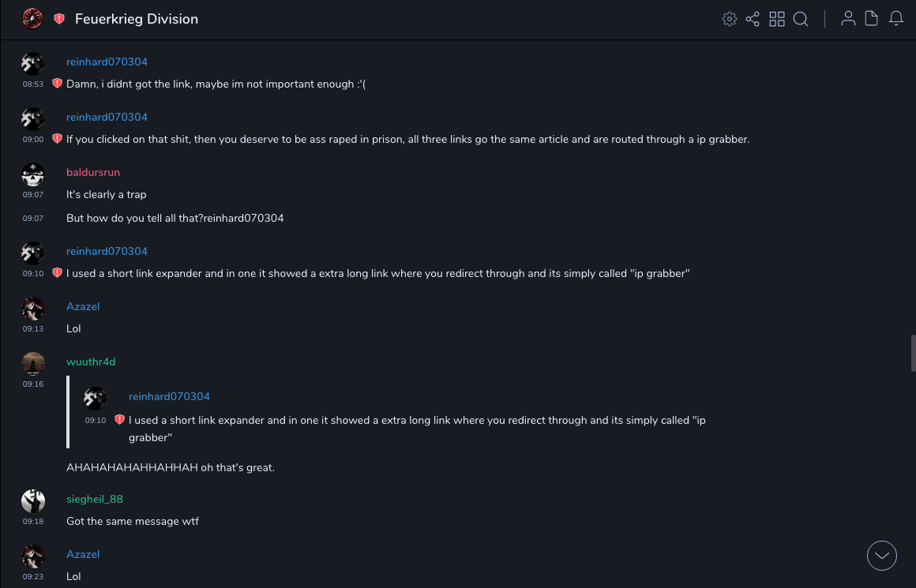This screenshot has height=588, width=916.
Task: Open the document files icon in header
Action: (x=872, y=19)
